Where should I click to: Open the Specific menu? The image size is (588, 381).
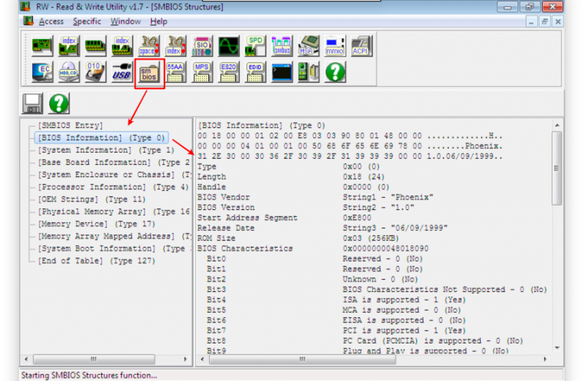point(87,21)
